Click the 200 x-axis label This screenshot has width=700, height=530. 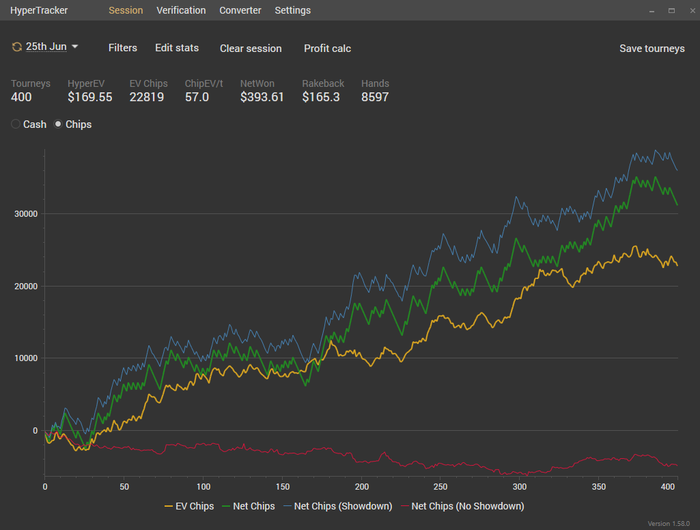362,487
